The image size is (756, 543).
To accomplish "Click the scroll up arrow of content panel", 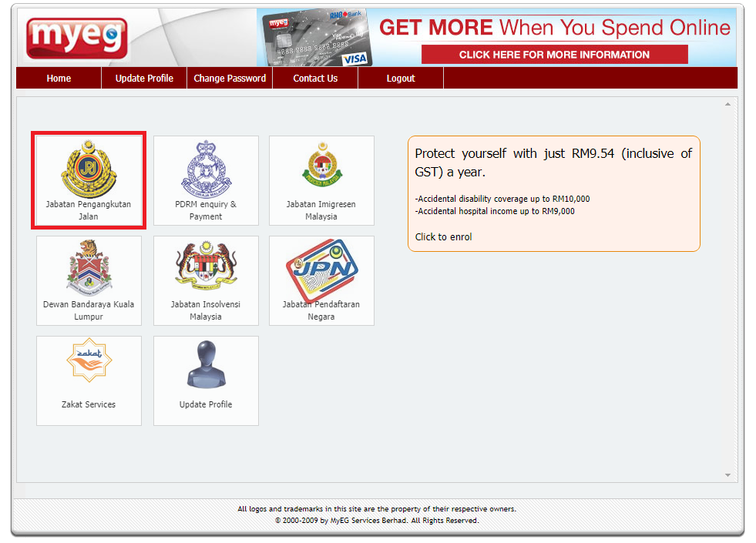I will click(x=727, y=104).
